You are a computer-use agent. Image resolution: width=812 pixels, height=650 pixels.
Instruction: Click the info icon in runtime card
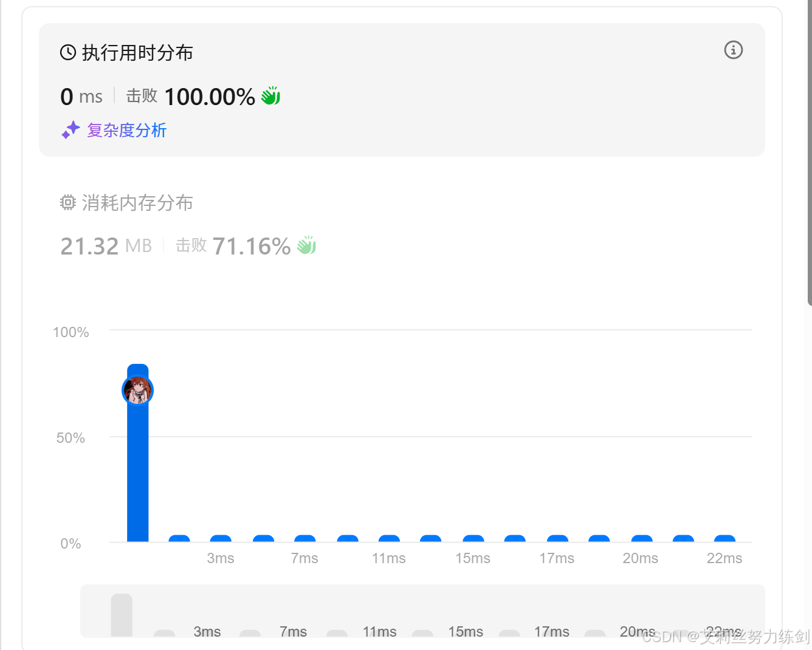(734, 50)
